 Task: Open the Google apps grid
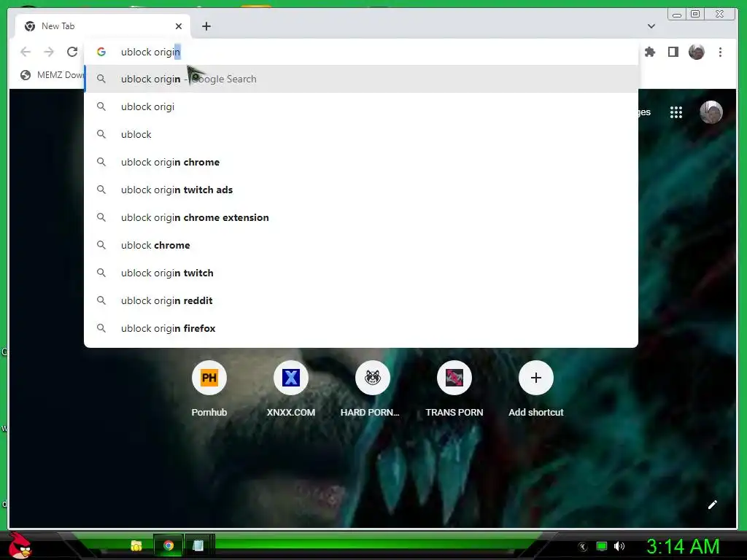(x=676, y=112)
